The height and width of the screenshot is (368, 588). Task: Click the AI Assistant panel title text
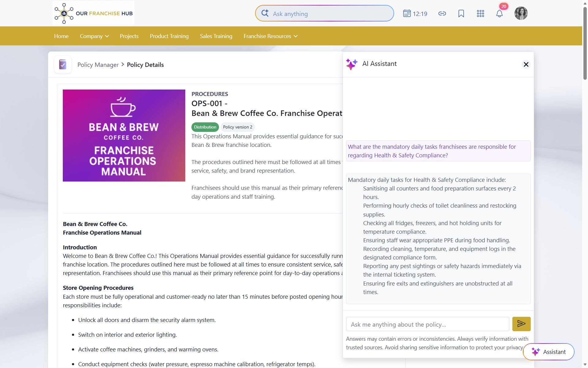[379, 64]
